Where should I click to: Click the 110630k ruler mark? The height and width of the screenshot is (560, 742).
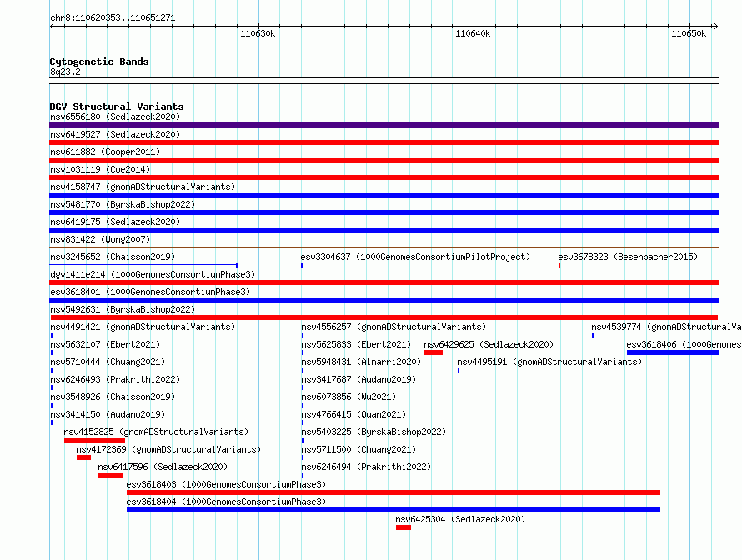coord(258,33)
